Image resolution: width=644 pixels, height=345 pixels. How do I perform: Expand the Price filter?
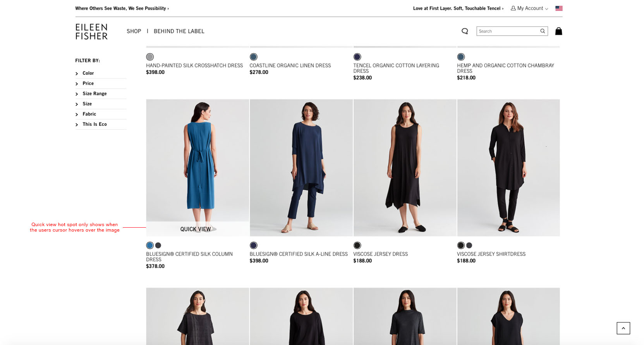(88, 83)
